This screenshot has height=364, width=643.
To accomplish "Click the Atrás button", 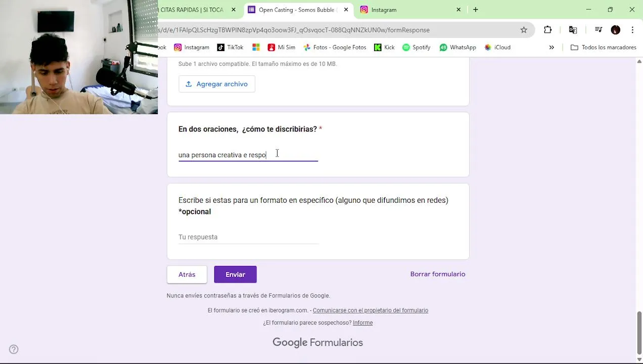I will click(187, 275).
